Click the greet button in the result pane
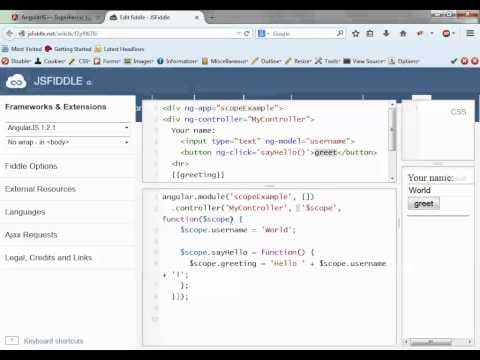The height and width of the screenshot is (360, 480). (424, 204)
